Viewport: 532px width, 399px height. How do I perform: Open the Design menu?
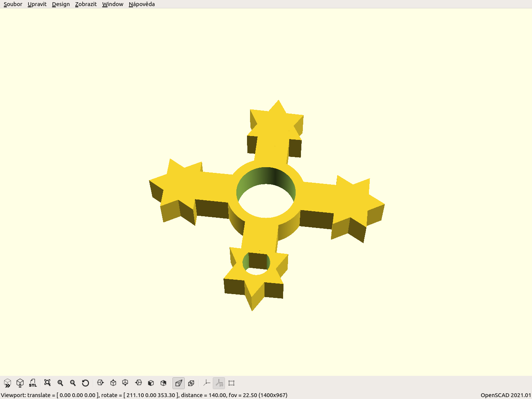[x=61, y=4]
